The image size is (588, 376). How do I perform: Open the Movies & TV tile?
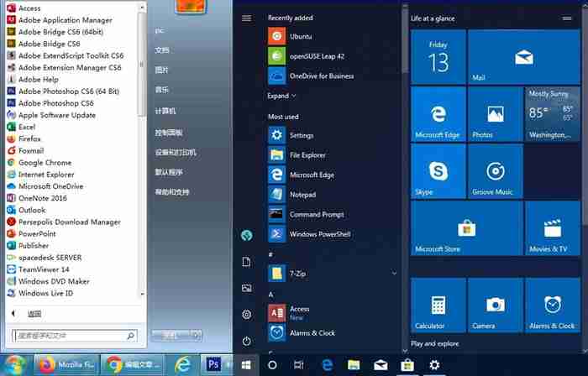click(553, 228)
